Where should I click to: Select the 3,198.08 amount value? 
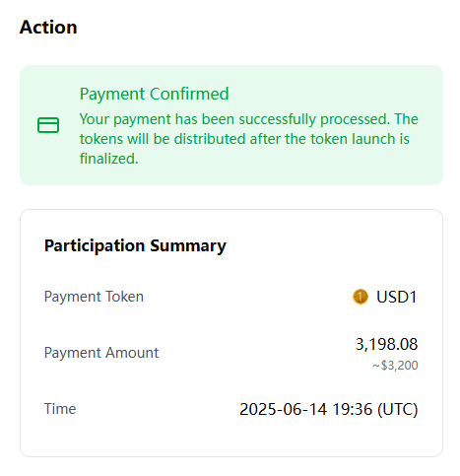[386, 344]
